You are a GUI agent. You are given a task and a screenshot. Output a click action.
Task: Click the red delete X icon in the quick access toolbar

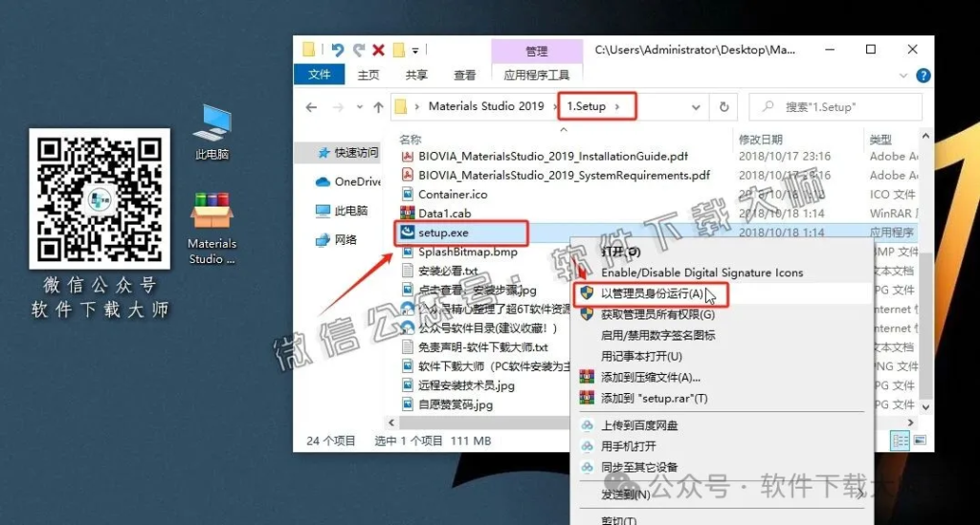378,50
